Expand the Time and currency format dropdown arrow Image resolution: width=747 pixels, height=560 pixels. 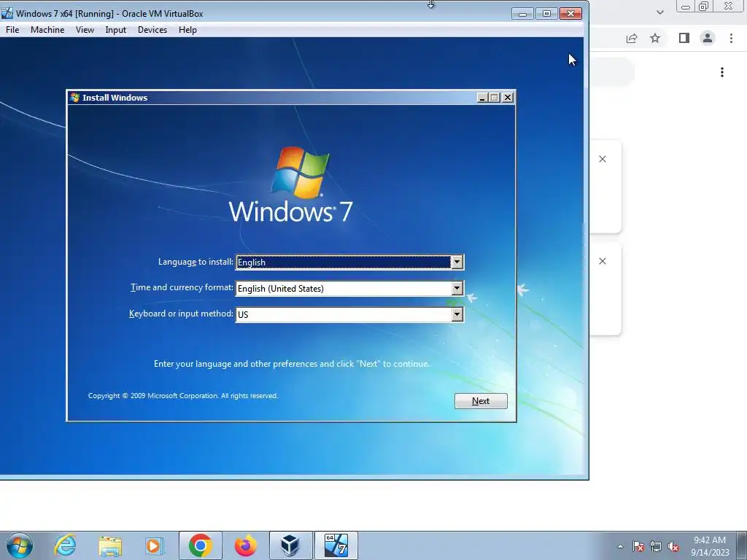point(457,288)
